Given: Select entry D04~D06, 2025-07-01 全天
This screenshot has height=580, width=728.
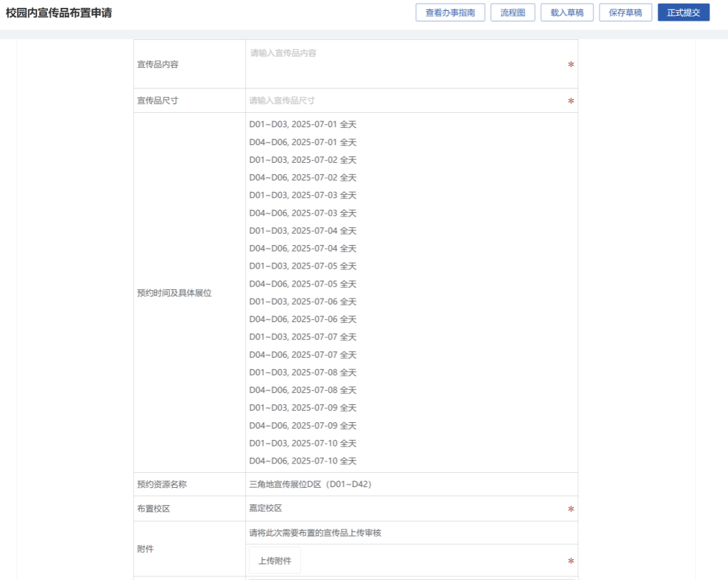Looking at the screenshot, I should [303, 142].
